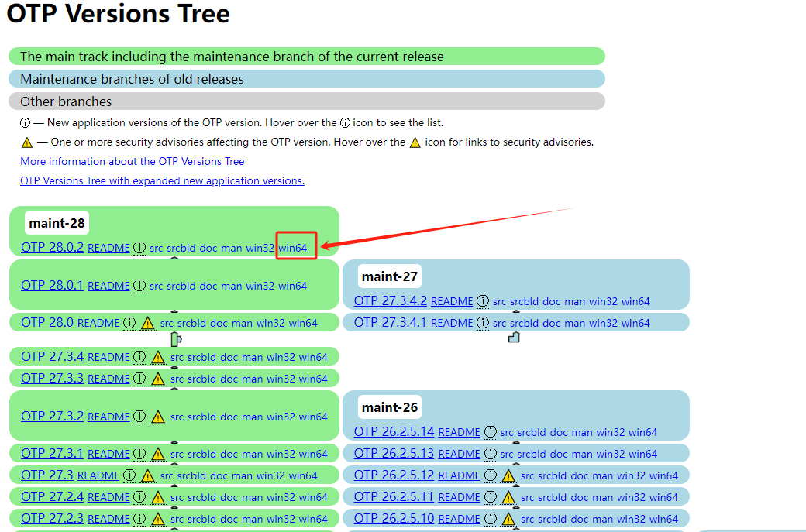Click the green branch marker below OTP 28.0

coord(175,339)
